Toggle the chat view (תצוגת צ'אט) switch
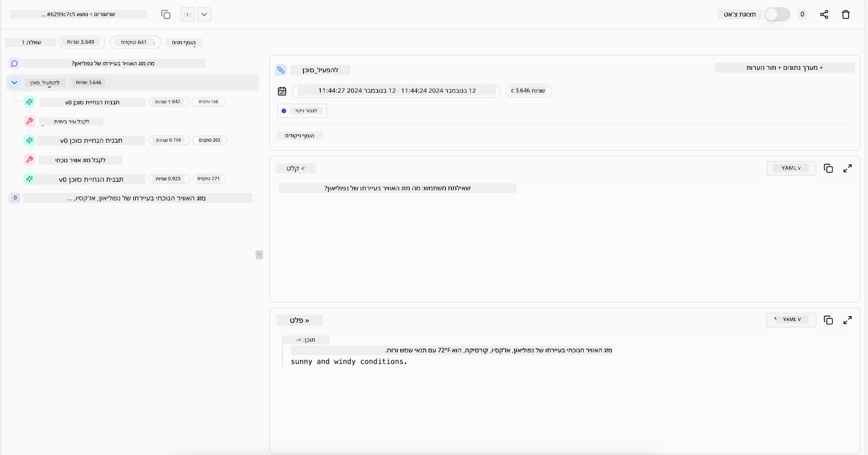868x455 pixels. pyautogui.click(x=777, y=14)
